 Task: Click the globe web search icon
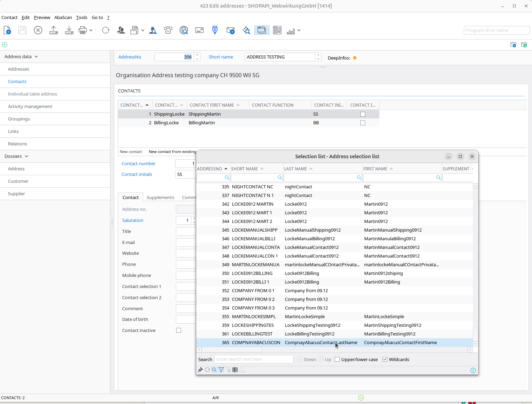pyautogui.click(x=184, y=30)
